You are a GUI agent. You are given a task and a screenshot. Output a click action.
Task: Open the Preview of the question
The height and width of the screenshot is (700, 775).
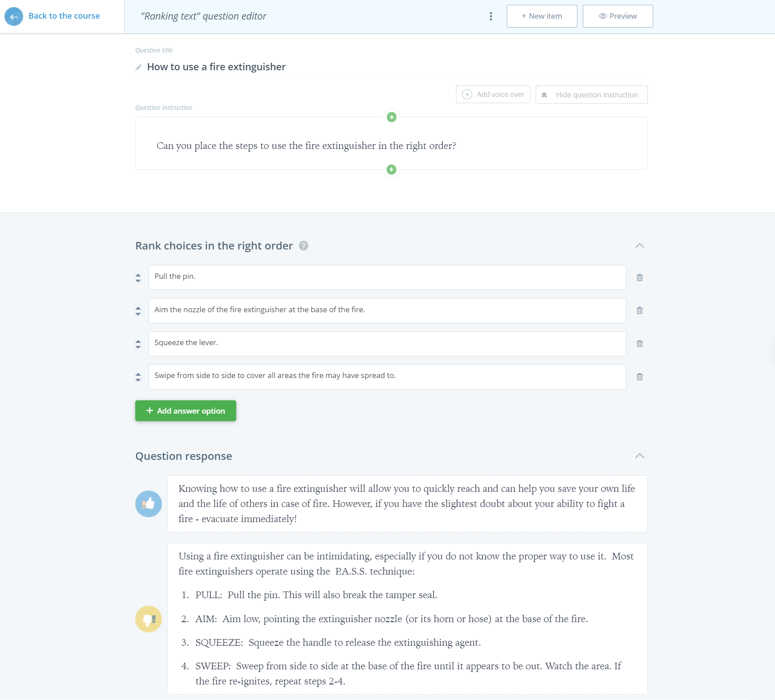click(618, 16)
